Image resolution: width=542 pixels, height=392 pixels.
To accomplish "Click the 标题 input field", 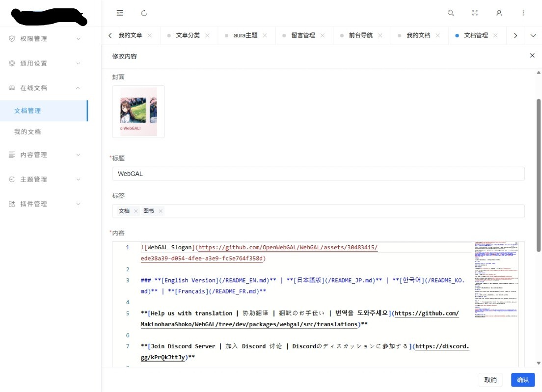I will tap(318, 174).
